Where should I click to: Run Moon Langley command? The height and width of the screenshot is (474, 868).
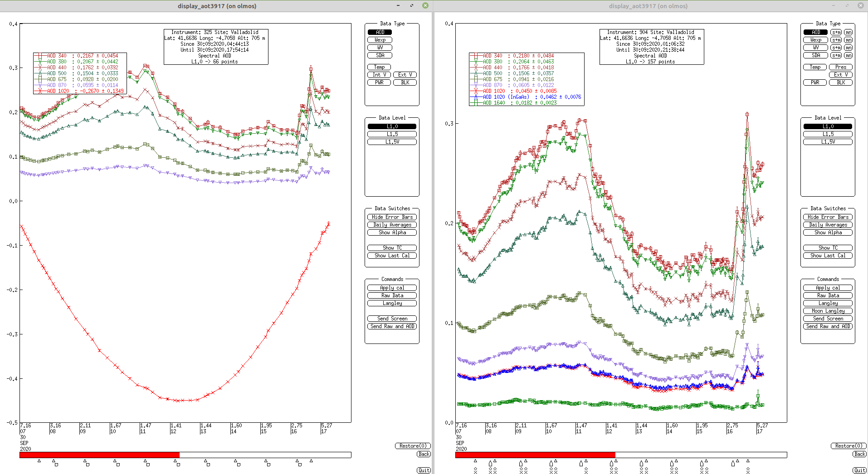828,311
